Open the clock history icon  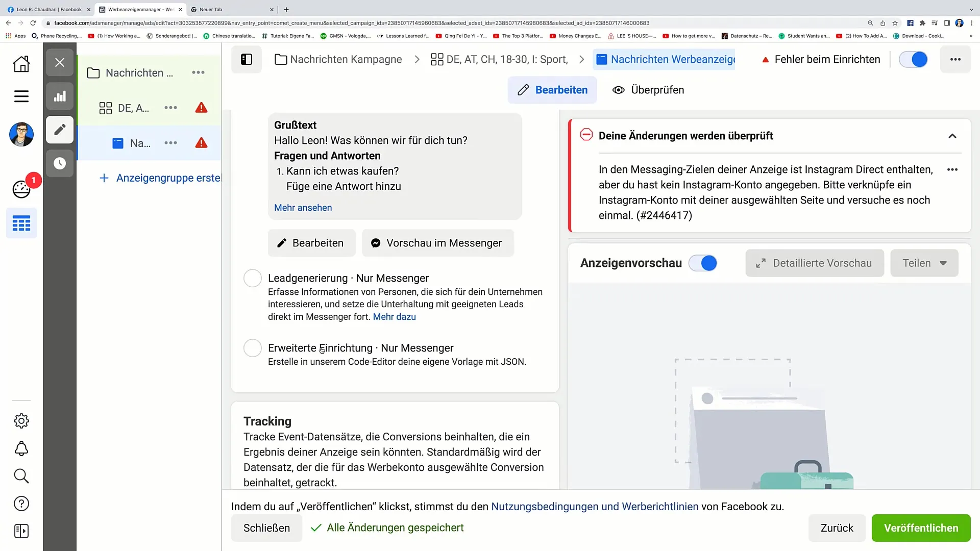[60, 163]
